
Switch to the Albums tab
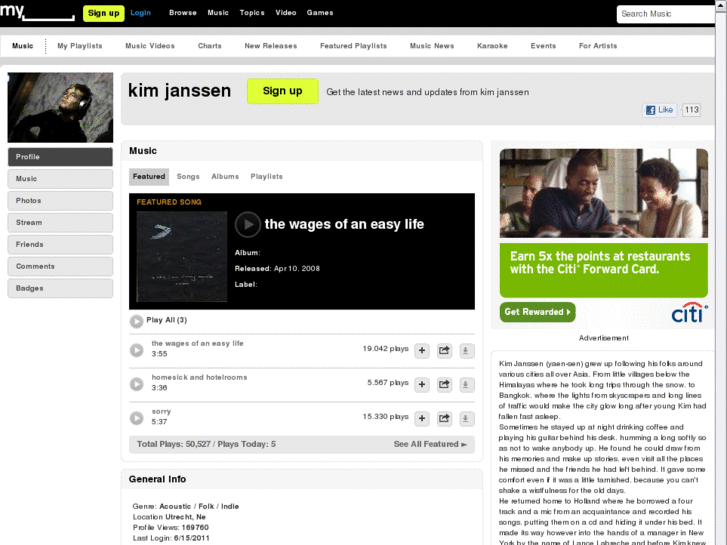225,177
